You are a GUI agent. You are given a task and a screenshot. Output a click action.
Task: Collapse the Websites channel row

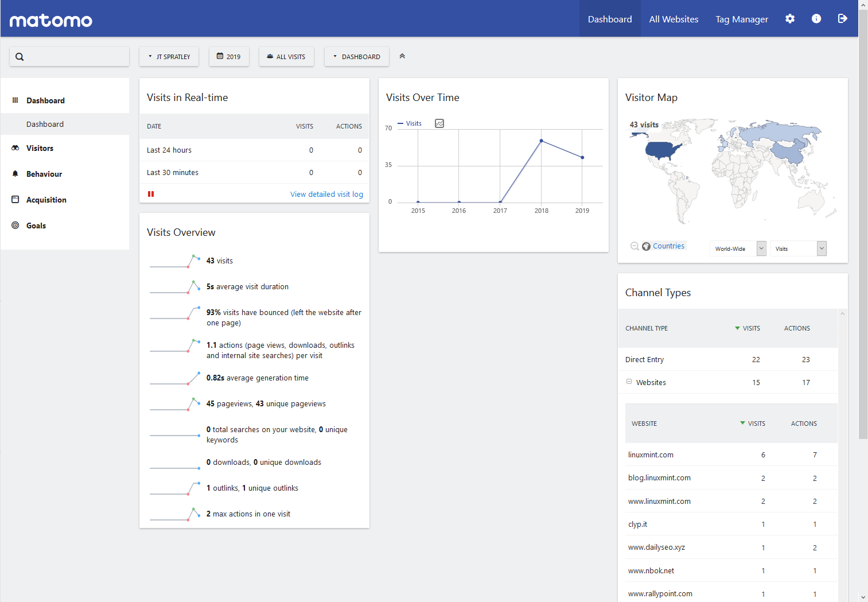click(629, 382)
